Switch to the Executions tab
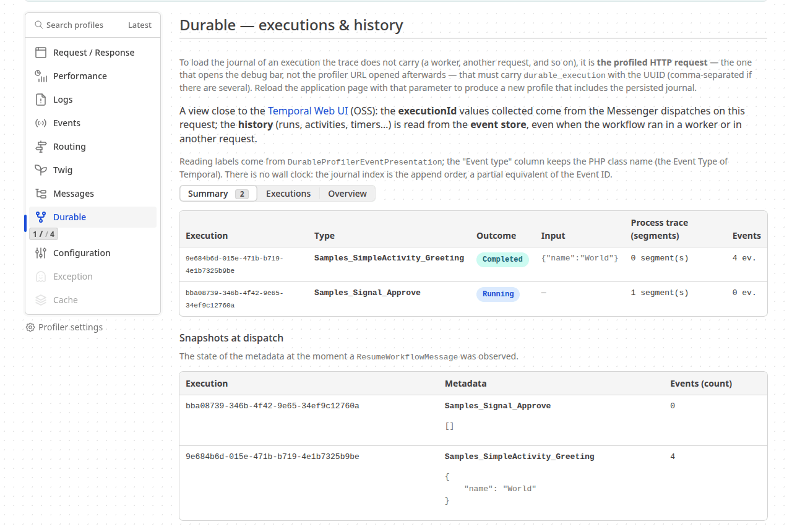 [x=288, y=194]
